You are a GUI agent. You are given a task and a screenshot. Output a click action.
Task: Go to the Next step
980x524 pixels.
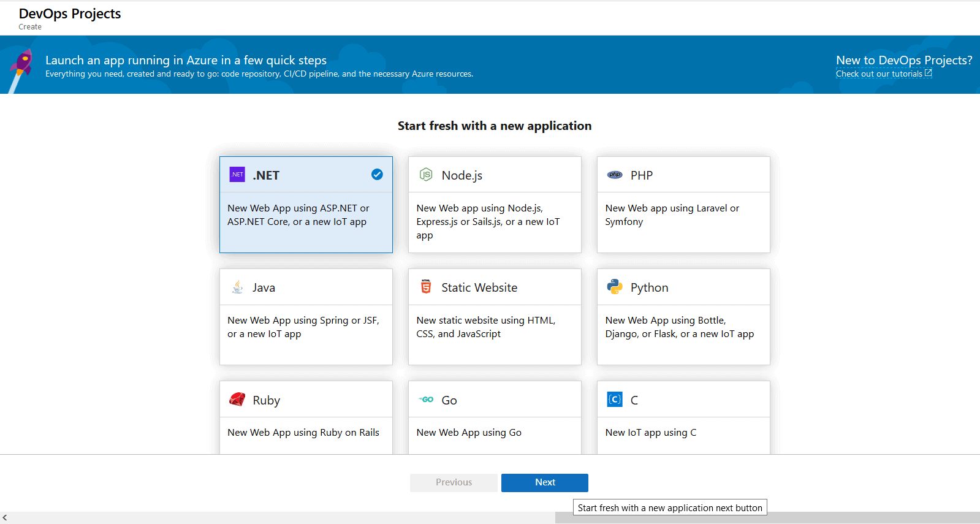pos(545,482)
